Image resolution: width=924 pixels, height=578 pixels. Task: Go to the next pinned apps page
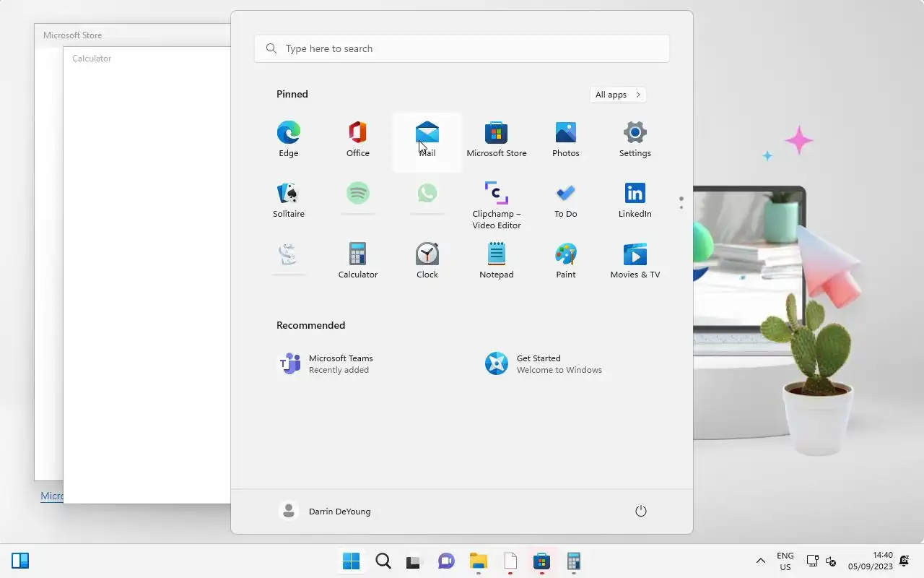(681, 207)
